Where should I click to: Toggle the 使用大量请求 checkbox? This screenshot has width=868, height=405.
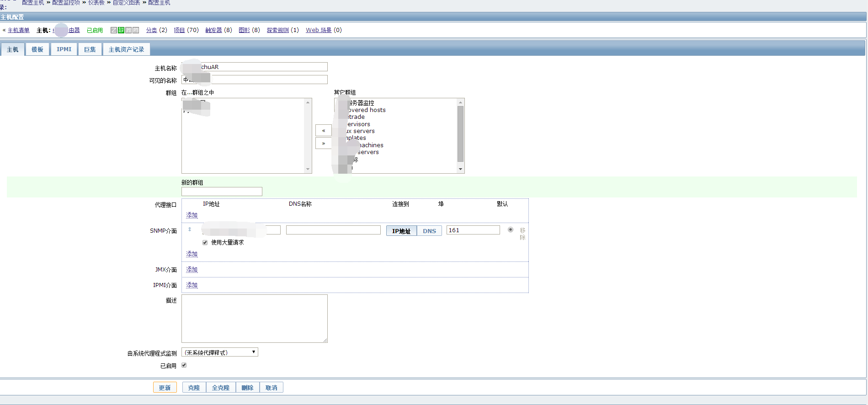[x=205, y=243]
